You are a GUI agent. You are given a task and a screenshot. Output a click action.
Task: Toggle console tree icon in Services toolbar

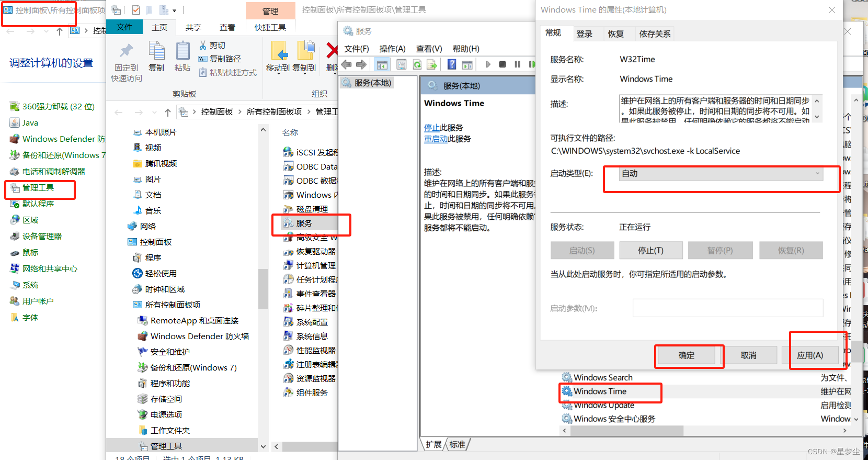[x=382, y=64]
